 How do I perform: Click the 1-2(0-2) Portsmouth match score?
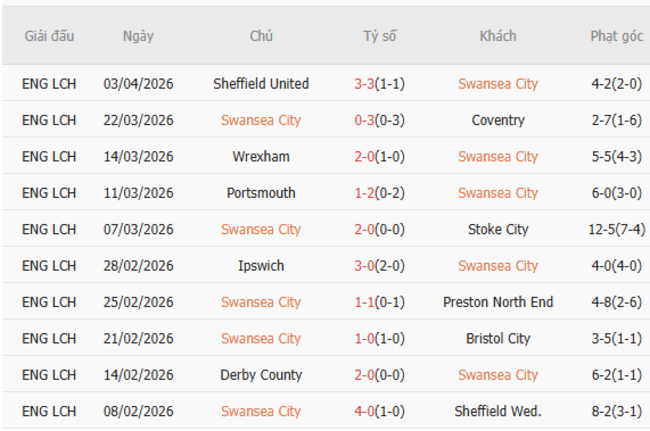[x=380, y=193]
